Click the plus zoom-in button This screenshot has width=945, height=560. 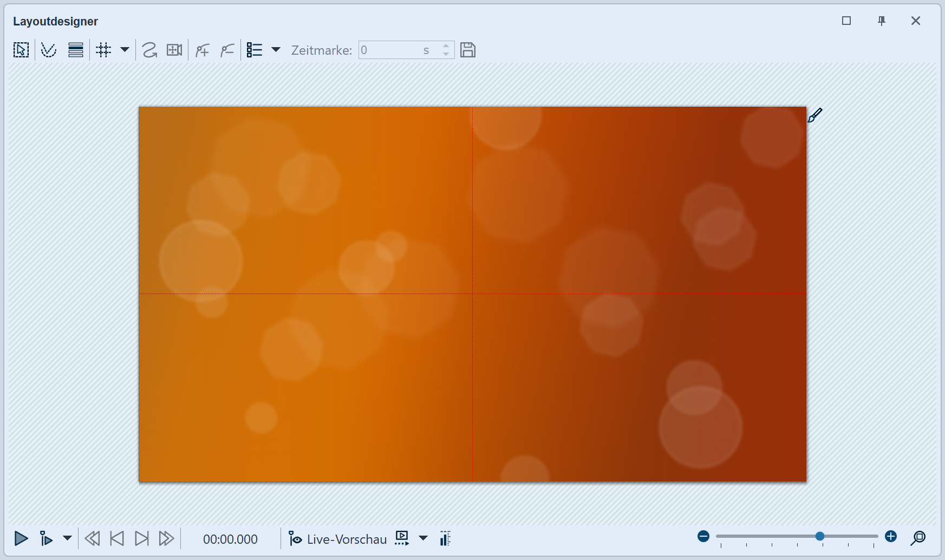(891, 536)
